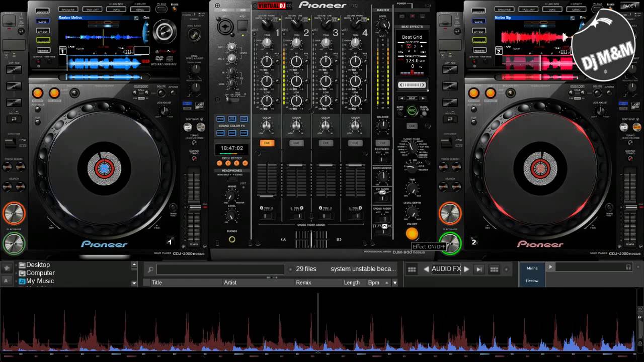Set loop out point on deck 2
The width and height of the screenshot is (644, 362).
491,93
